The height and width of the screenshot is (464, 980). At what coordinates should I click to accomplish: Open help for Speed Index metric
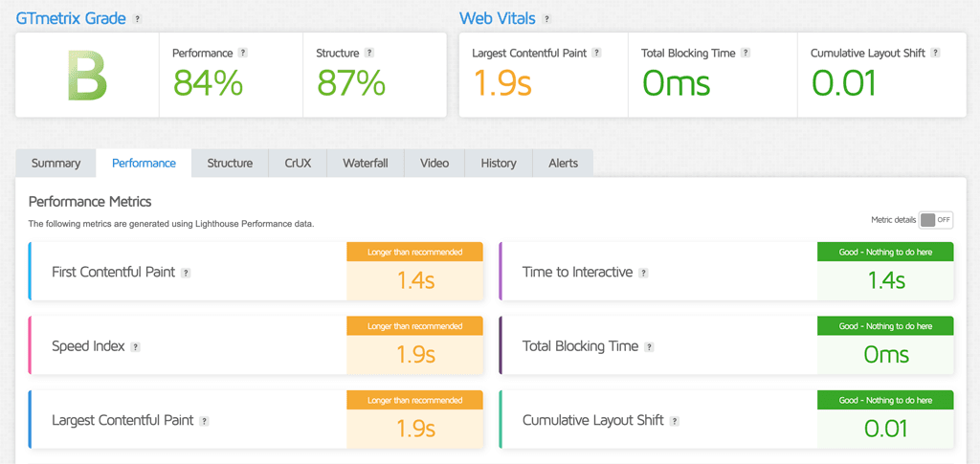click(x=136, y=346)
